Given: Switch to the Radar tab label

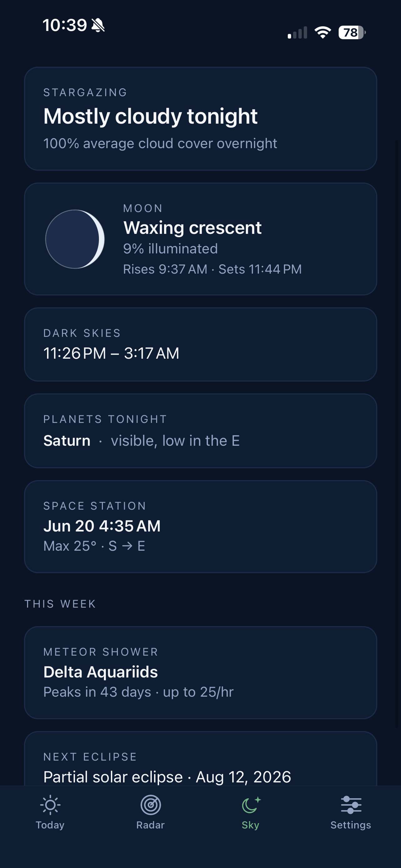Looking at the screenshot, I should tap(151, 825).
